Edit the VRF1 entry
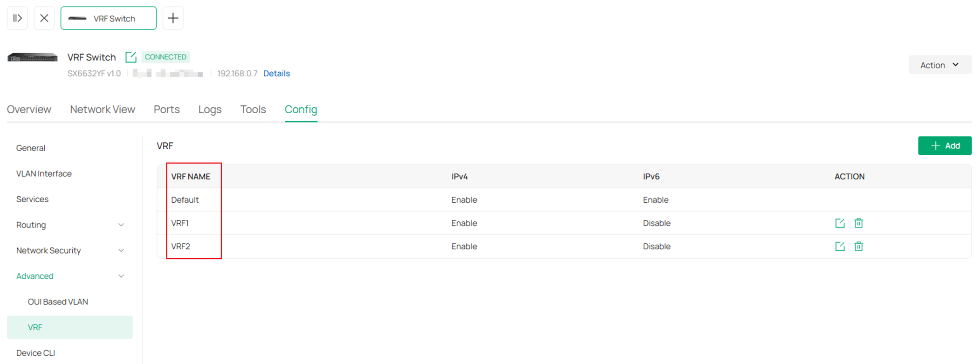The width and height of the screenshot is (980, 364). (840, 223)
